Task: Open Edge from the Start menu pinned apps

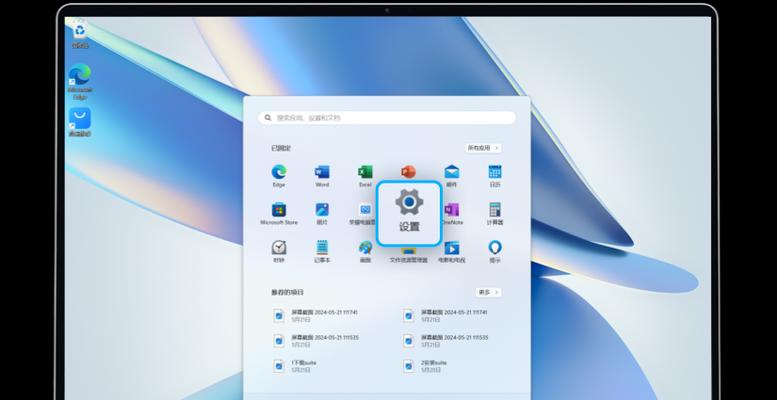Action: 278,176
